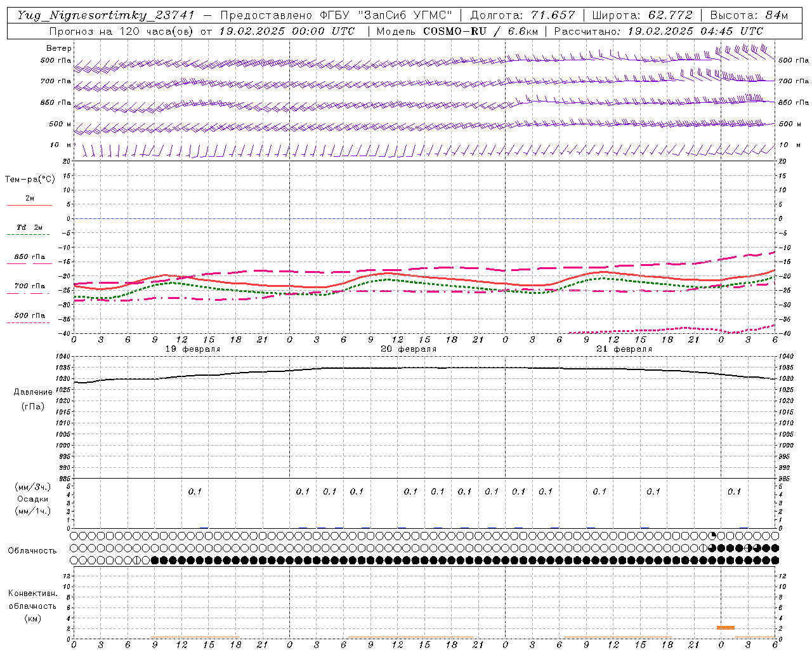Click the '20 февраля' date label
The height and width of the screenshot is (650, 812).
[409, 349]
